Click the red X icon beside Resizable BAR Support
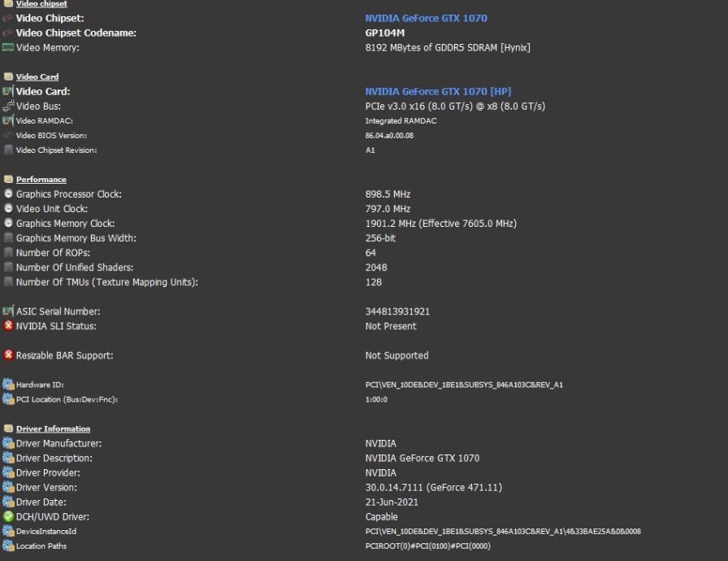Screen dimensions: 728x561 pyautogui.click(x=8, y=355)
